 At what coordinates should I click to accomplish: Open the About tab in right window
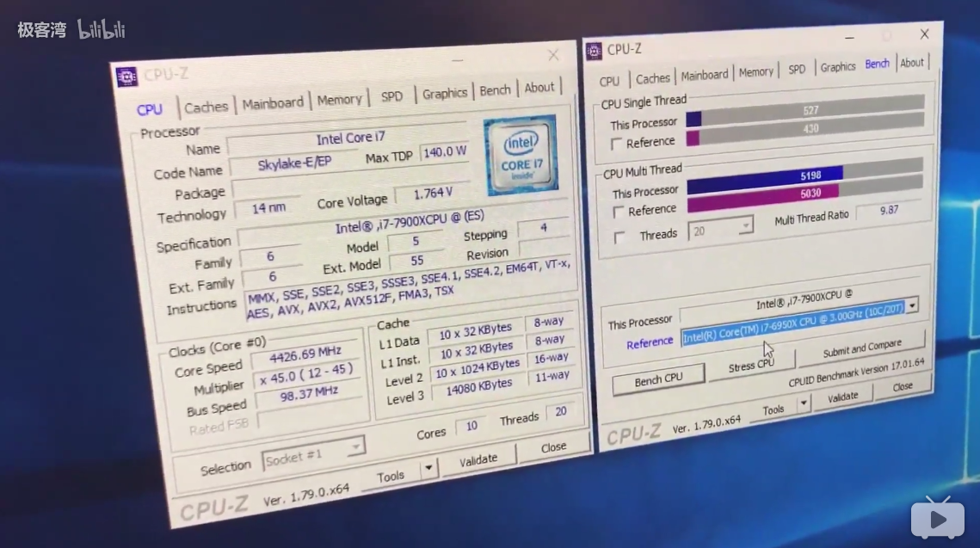[911, 62]
